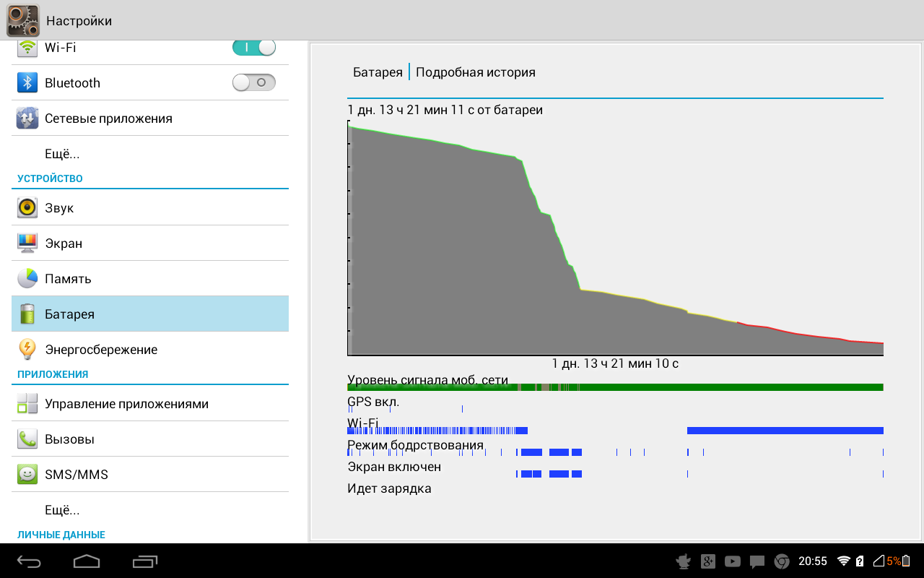Tap the Сетевые приложения icon

point(27,118)
